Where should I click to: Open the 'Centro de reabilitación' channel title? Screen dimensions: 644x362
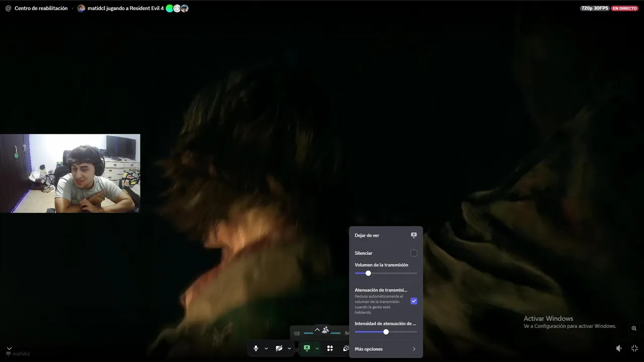pyautogui.click(x=41, y=9)
